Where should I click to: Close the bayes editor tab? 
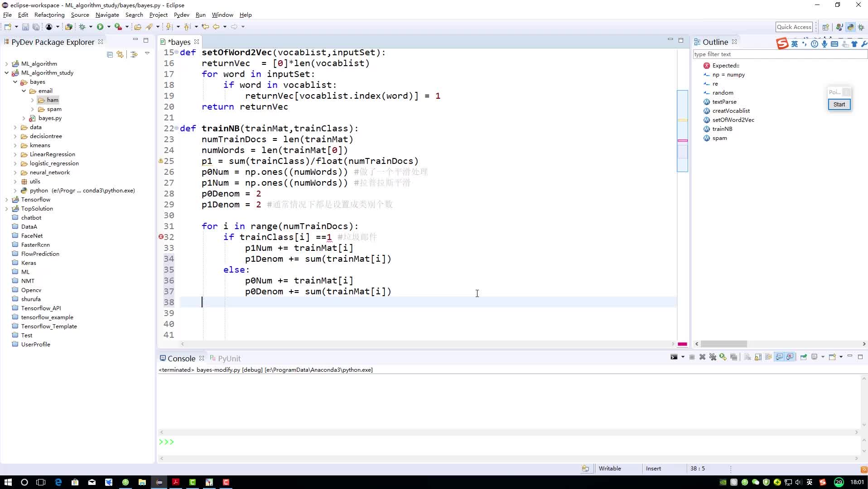[197, 42]
